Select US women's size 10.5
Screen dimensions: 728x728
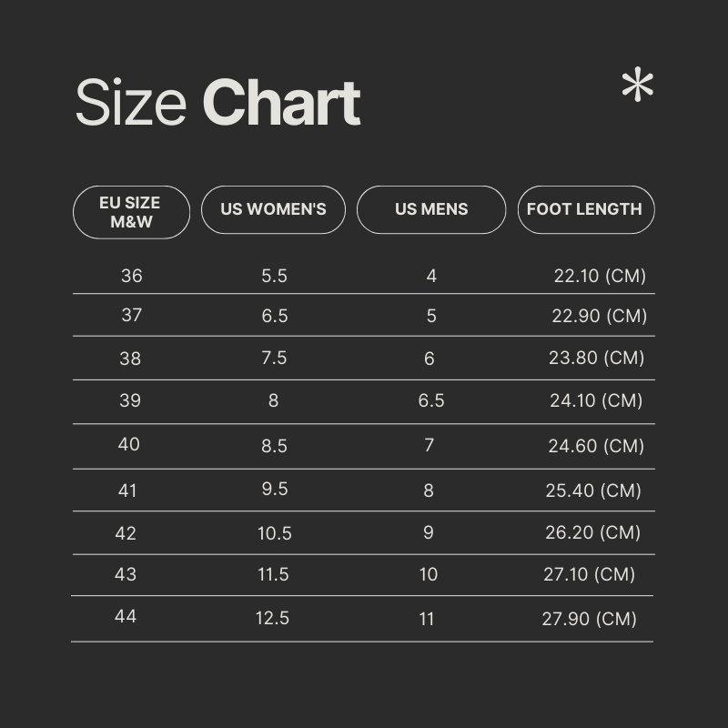[275, 533]
